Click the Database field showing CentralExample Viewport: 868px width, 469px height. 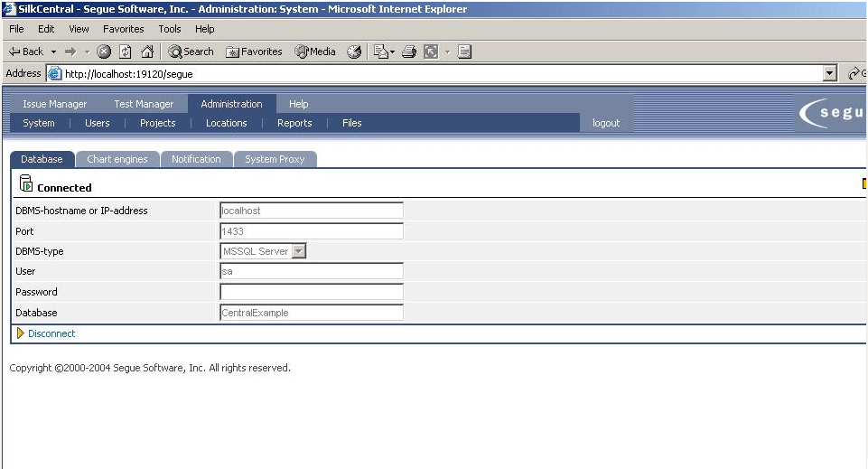click(x=312, y=313)
